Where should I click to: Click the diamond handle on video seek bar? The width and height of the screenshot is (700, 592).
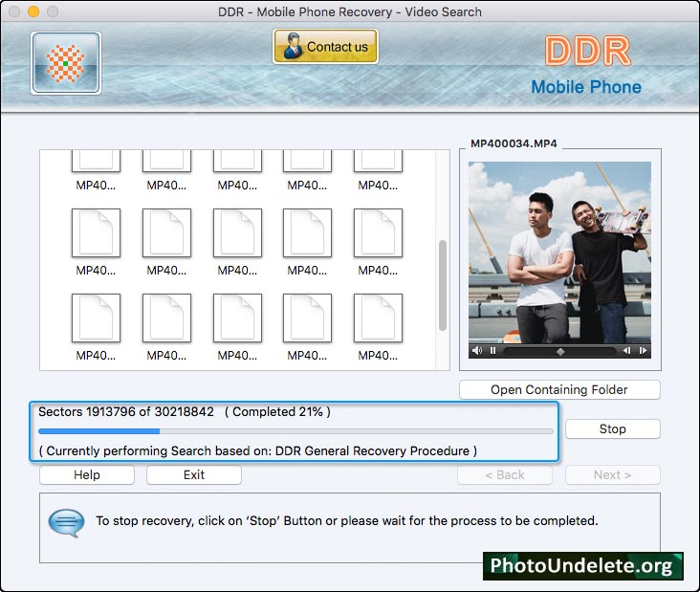(x=560, y=352)
